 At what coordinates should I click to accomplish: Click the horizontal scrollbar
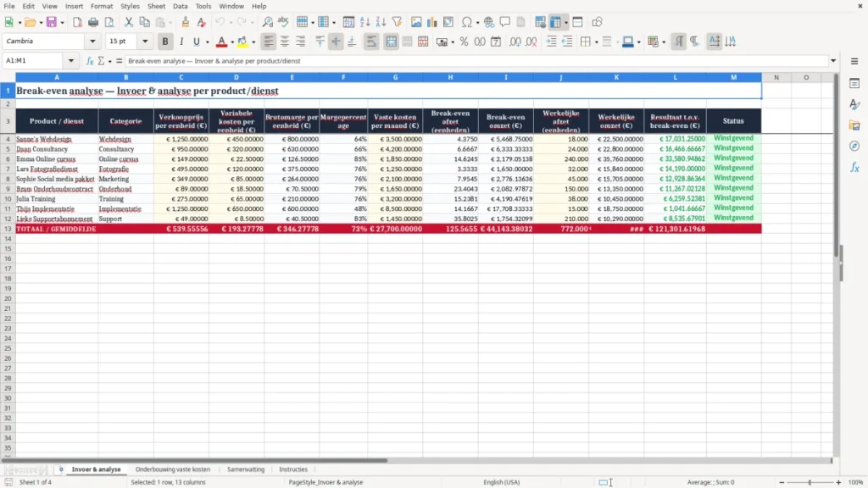194,460
